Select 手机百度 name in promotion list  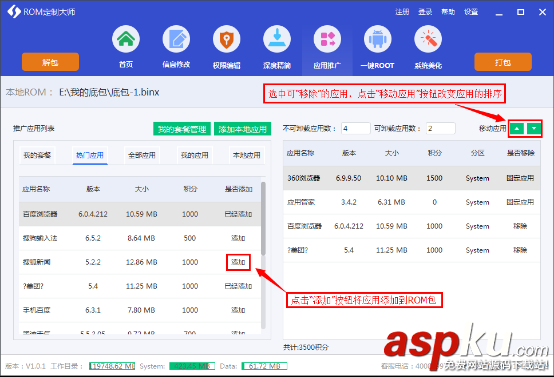(36, 310)
